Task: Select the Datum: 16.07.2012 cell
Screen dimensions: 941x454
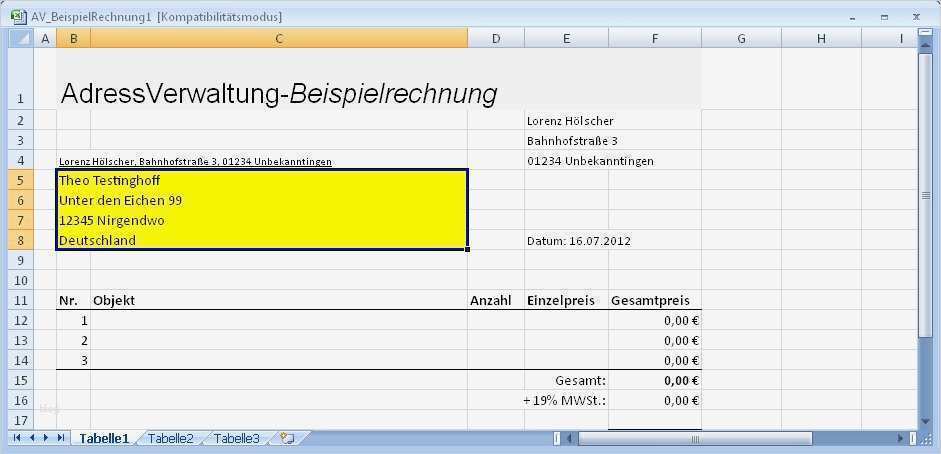Action: click(x=579, y=240)
